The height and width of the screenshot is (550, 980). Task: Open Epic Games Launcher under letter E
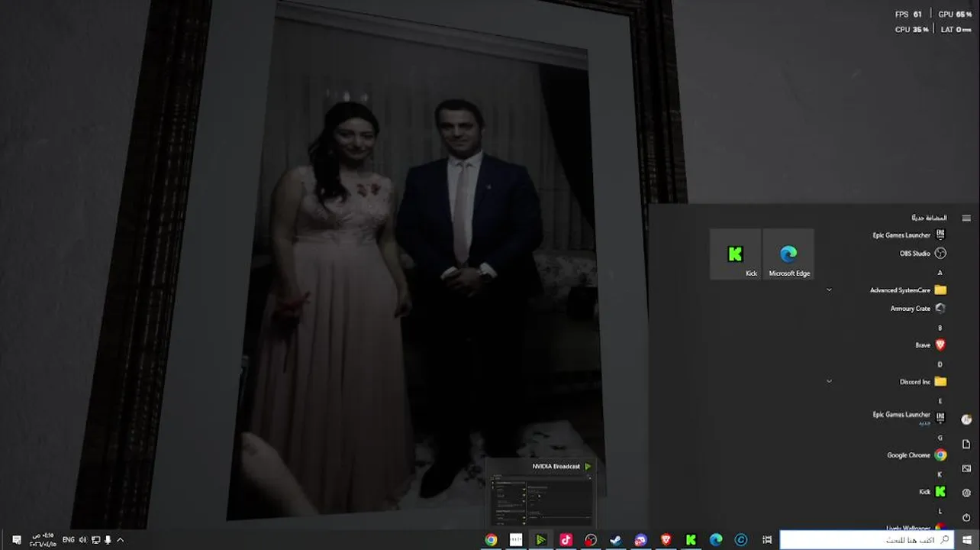(x=909, y=417)
